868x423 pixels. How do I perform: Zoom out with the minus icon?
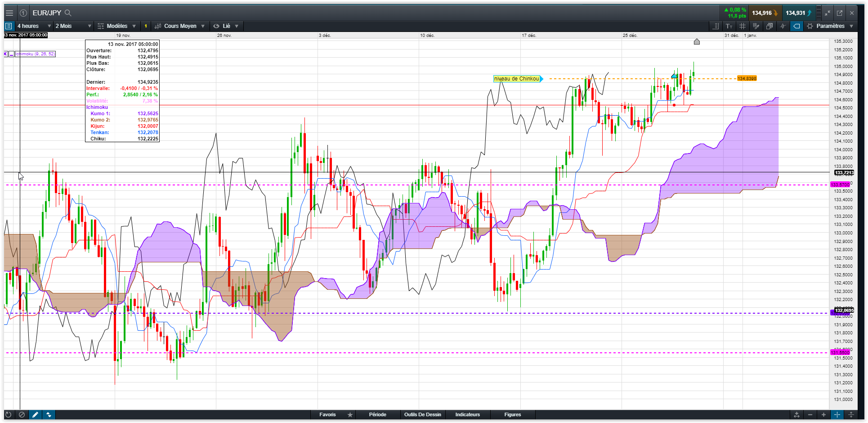point(810,414)
